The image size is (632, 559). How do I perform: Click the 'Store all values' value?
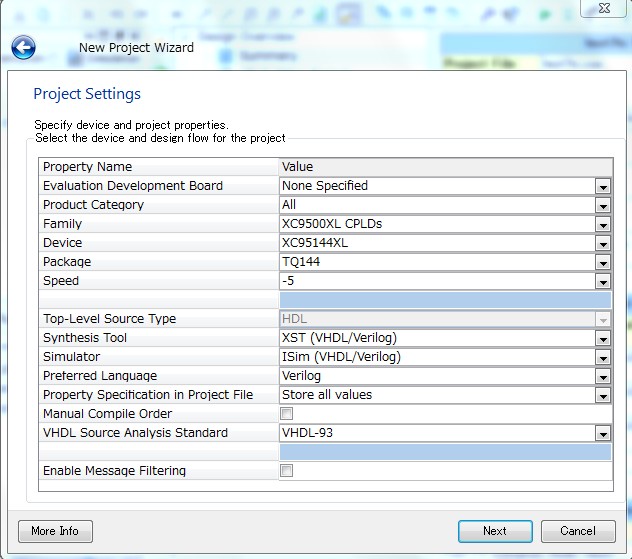[327, 395]
